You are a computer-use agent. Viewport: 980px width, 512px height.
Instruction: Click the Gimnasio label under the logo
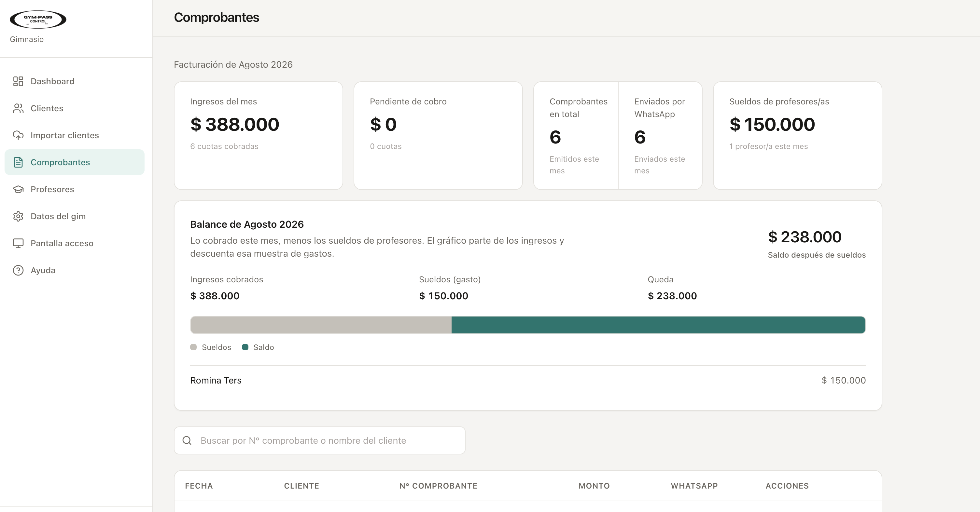(x=27, y=40)
